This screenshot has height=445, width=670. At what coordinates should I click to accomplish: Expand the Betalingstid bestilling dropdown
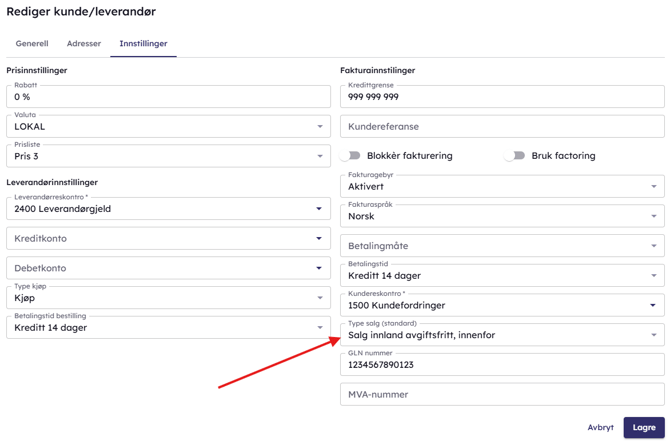coord(320,328)
